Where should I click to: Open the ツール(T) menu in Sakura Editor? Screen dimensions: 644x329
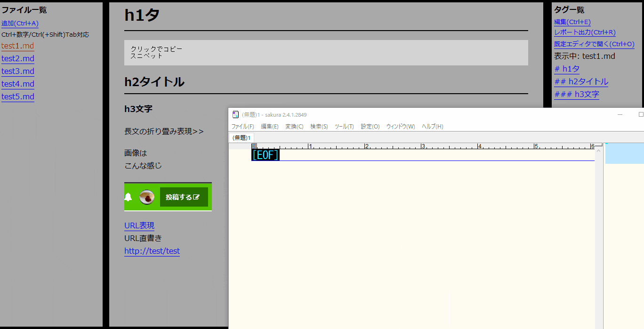[344, 126]
